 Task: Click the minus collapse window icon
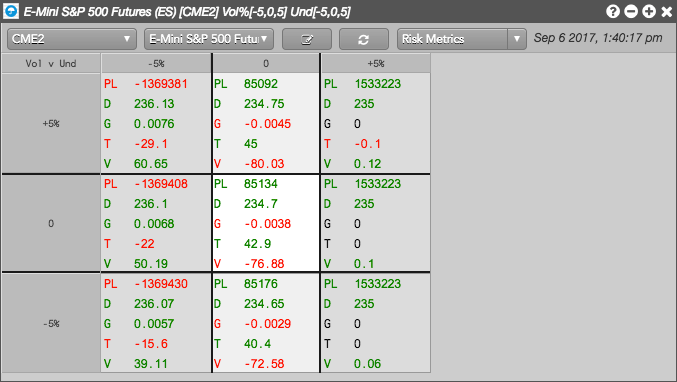[631, 11]
